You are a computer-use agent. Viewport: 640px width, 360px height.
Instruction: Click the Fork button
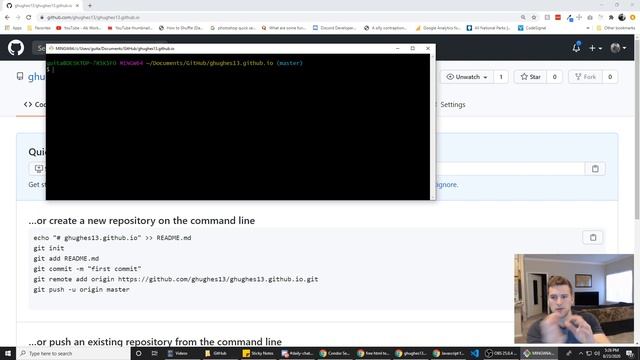tap(585, 77)
